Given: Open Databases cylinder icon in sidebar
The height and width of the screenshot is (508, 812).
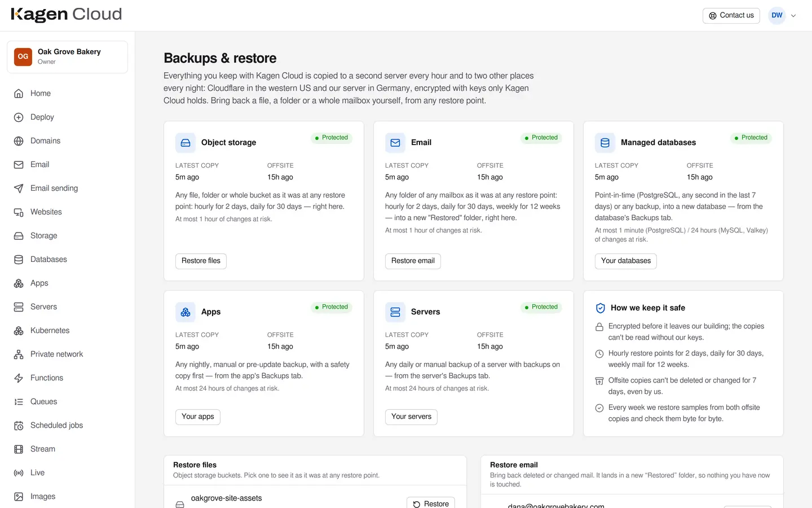Looking at the screenshot, I should (19, 260).
